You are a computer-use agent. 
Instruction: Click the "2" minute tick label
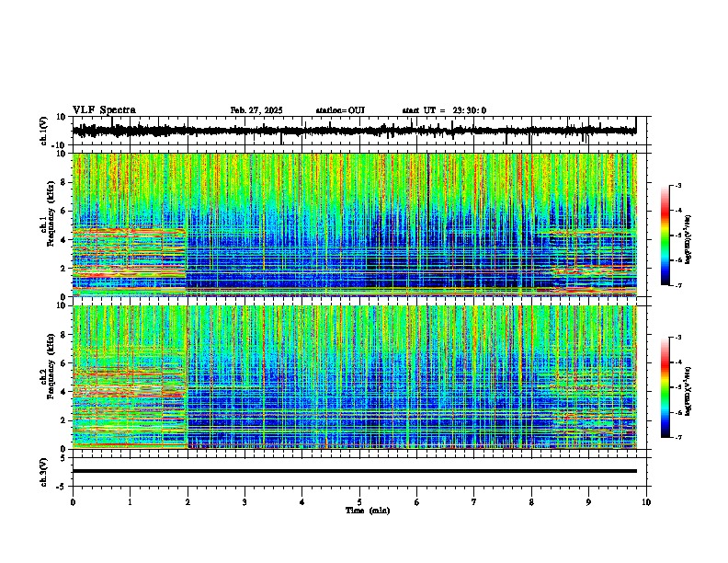tap(188, 502)
